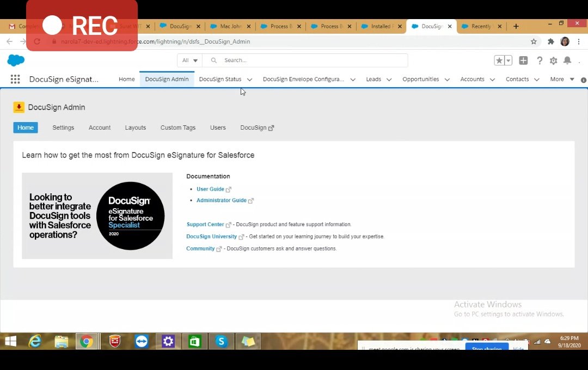Open the Salesforce App Launcher grid icon
Image resolution: width=588 pixels, height=370 pixels.
pos(15,79)
